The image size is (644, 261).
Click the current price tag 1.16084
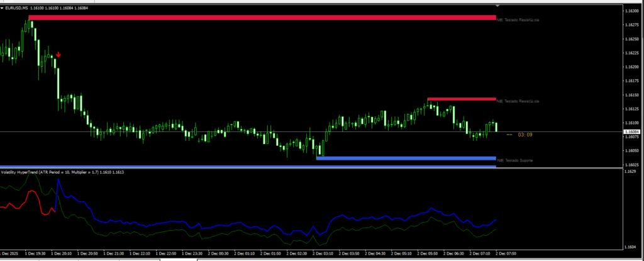click(631, 132)
